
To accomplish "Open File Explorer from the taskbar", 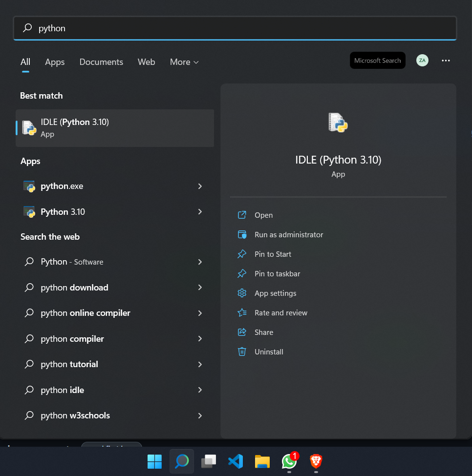I will click(x=262, y=461).
